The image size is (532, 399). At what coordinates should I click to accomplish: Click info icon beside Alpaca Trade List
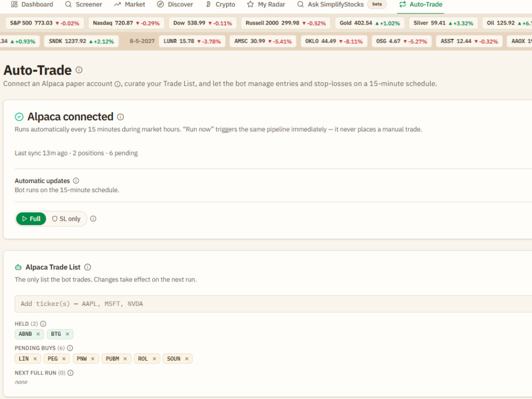88,268
